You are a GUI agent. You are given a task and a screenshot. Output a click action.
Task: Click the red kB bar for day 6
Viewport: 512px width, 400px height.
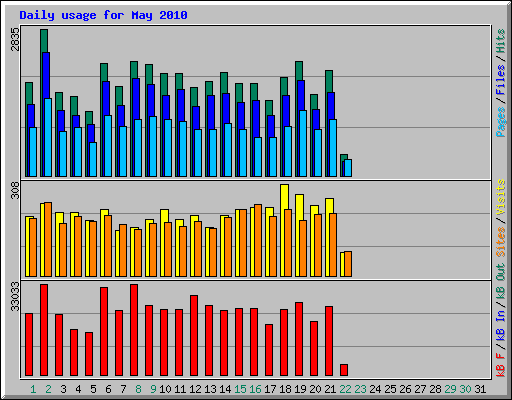pyautogui.click(x=104, y=332)
